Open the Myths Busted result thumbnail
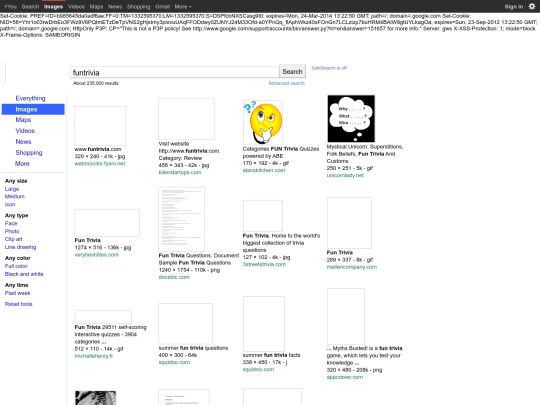 (346, 316)
